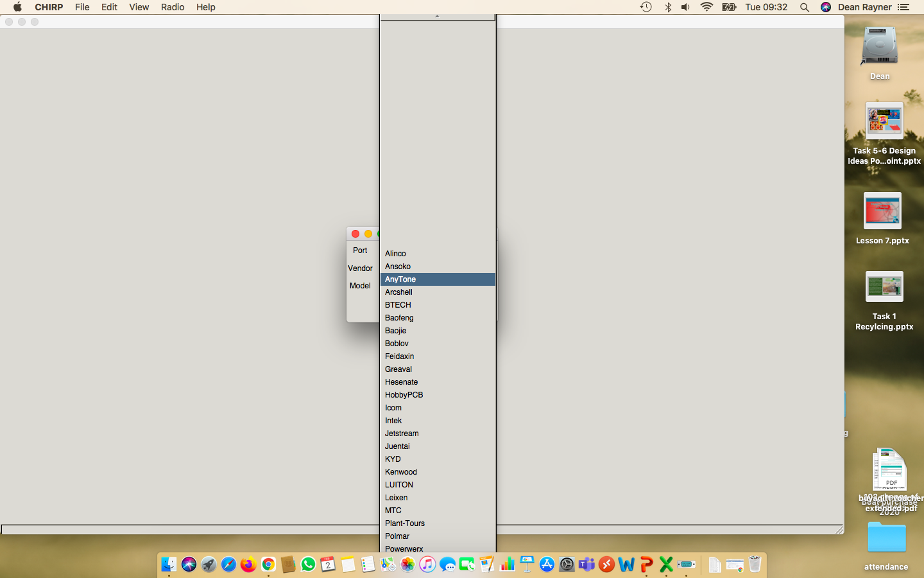Image resolution: width=924 pixels, height=578 pixels.
Task: Open Notification Center list icon
Action: coord(903,7)
